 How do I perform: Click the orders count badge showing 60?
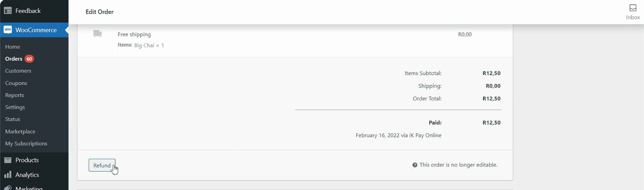(x=29, y=59)
